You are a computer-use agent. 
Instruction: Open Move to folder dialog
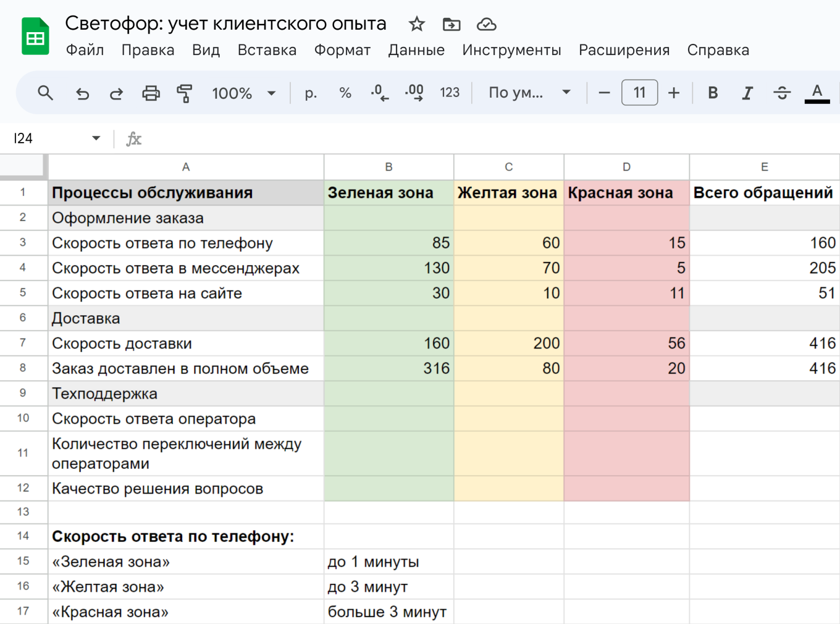(451, 24)
